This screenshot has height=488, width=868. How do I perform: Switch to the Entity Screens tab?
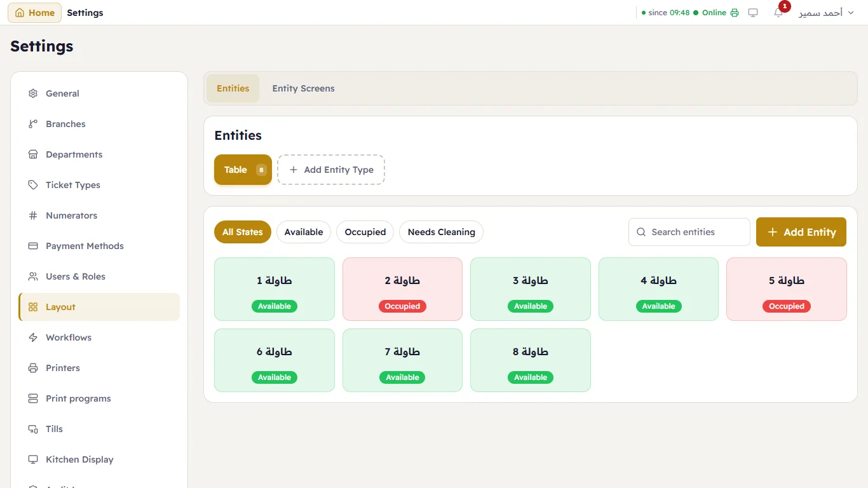coord(304,88)
